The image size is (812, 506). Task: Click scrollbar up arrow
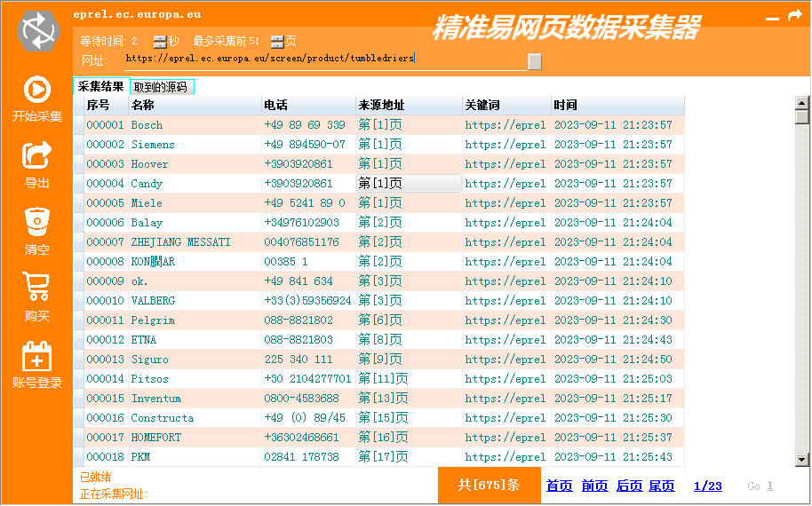(x=801, y=103)
